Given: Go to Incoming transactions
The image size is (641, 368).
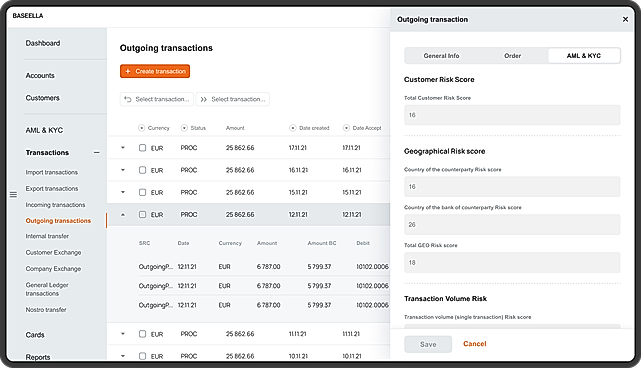Looking at the screenshot, I should click(x=56, y=205).
